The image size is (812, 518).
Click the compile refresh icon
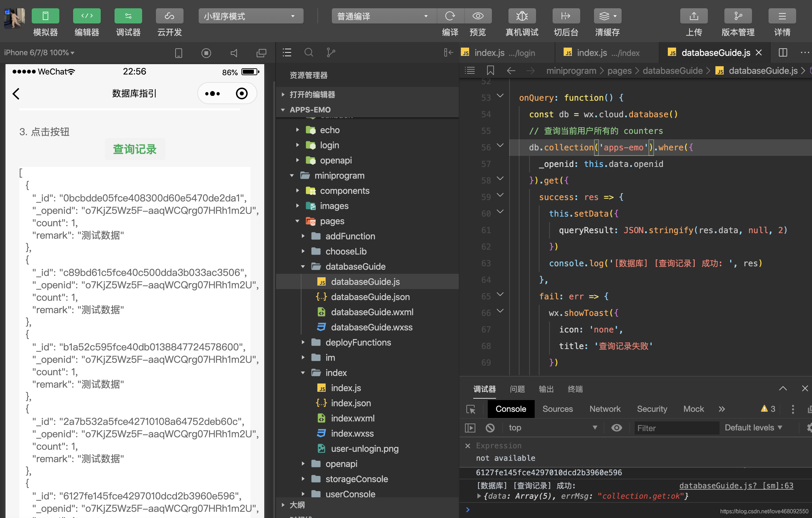pos(450,16)
